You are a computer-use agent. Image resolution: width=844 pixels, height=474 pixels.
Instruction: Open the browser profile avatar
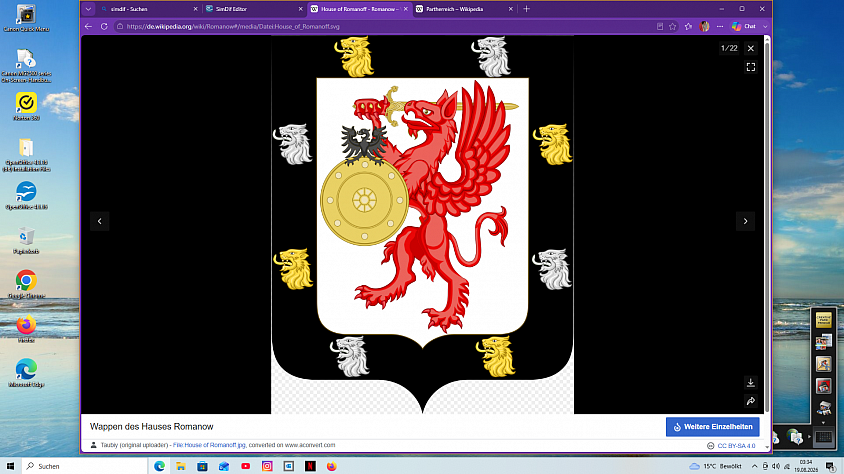click(x=704, y=26)
